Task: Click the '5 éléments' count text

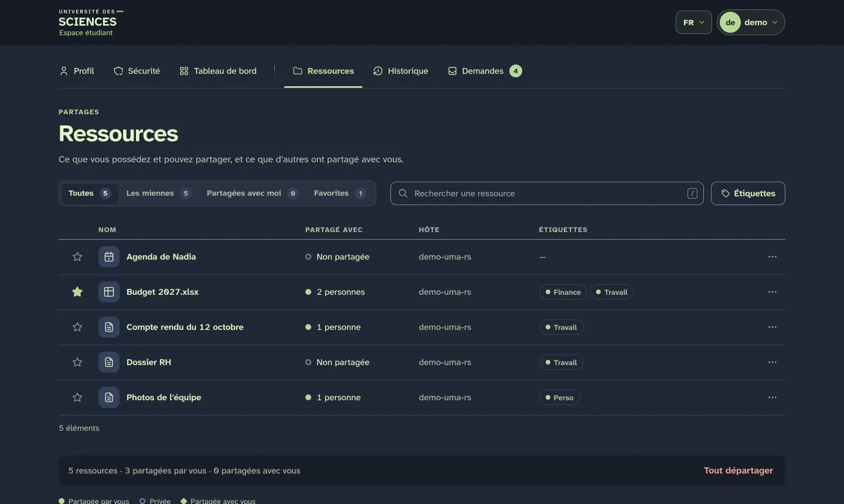Action: tap(79, 428)
